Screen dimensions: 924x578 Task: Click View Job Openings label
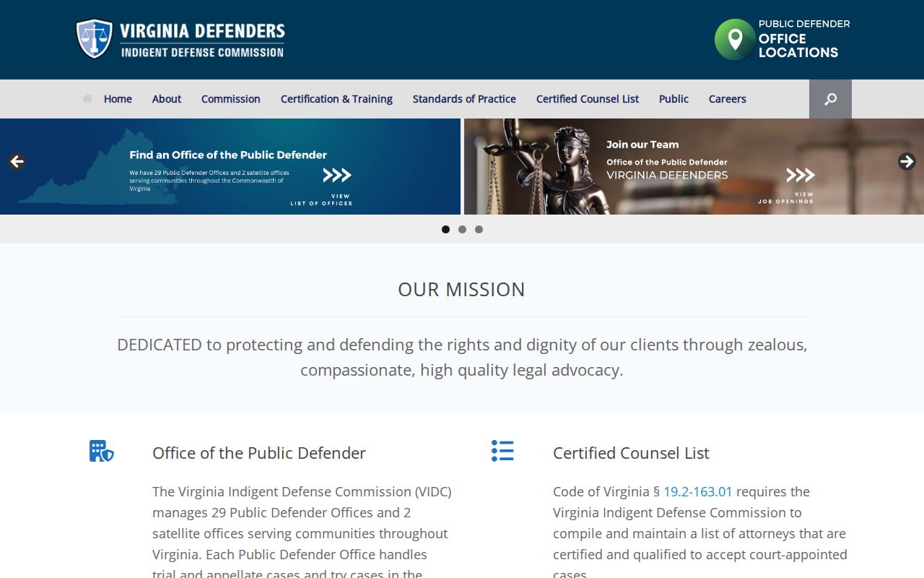(785, 198)
